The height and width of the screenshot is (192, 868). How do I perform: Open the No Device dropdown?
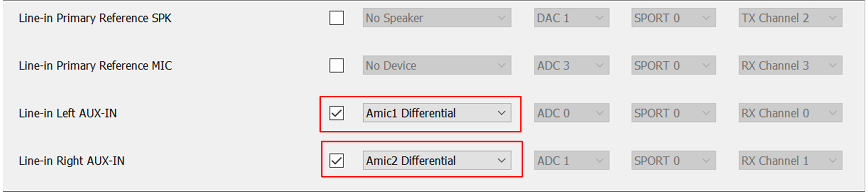pos(437,65)
